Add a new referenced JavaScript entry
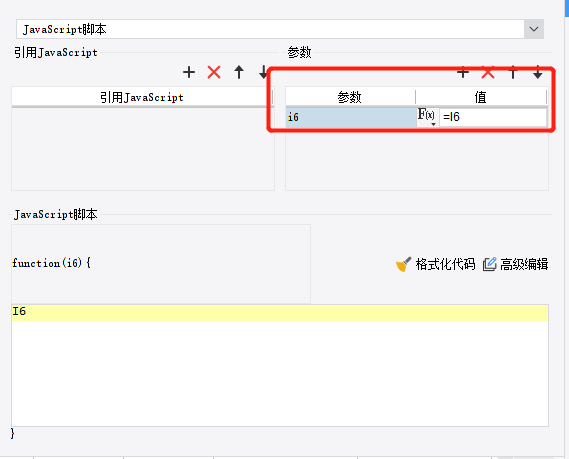The image size is (569, 459). point(189,72)
